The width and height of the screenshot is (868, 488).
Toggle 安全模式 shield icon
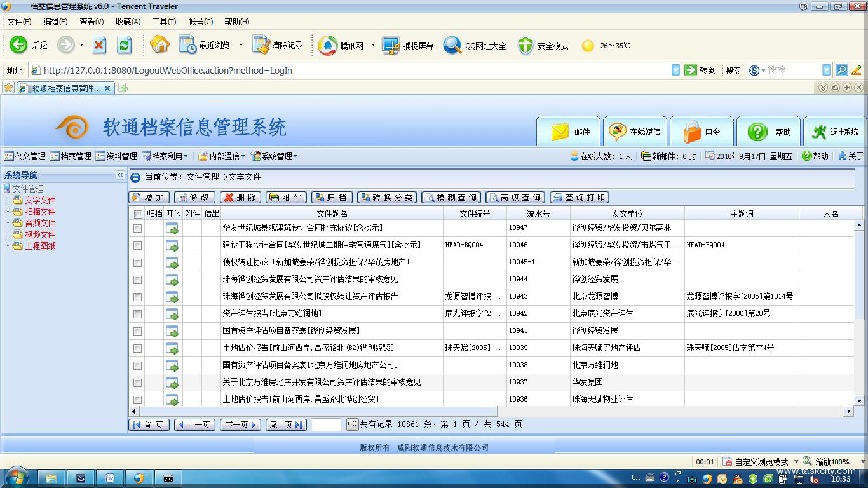543,45
